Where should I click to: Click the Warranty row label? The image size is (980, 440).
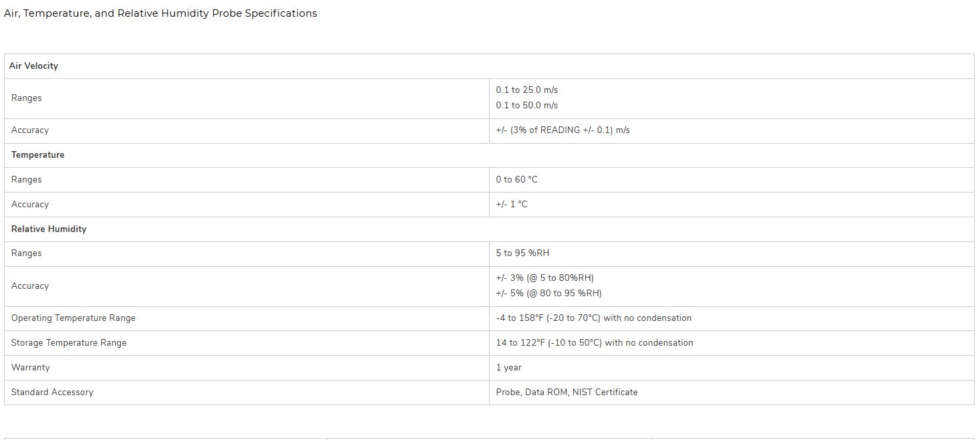point(31,368)
